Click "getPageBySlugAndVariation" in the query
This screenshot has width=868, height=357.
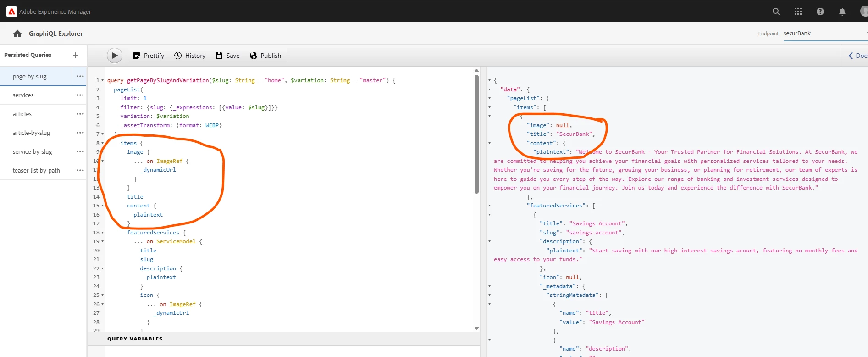[x=168, y=80]
